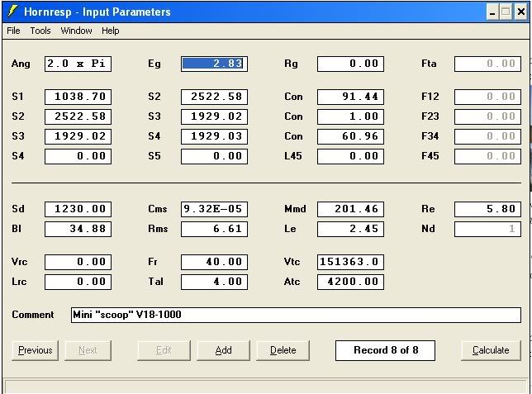Select the Vtc field showing 151363.0

350,262
